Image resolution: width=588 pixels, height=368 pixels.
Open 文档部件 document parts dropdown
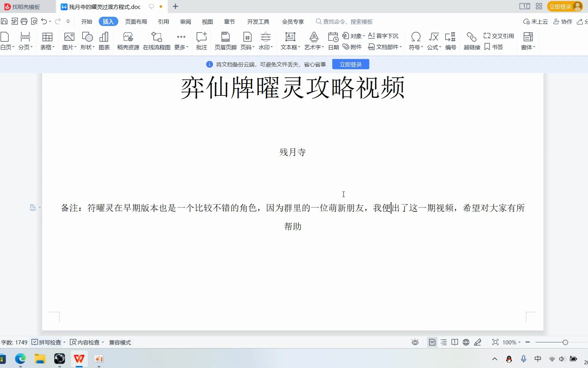point(385,47)
